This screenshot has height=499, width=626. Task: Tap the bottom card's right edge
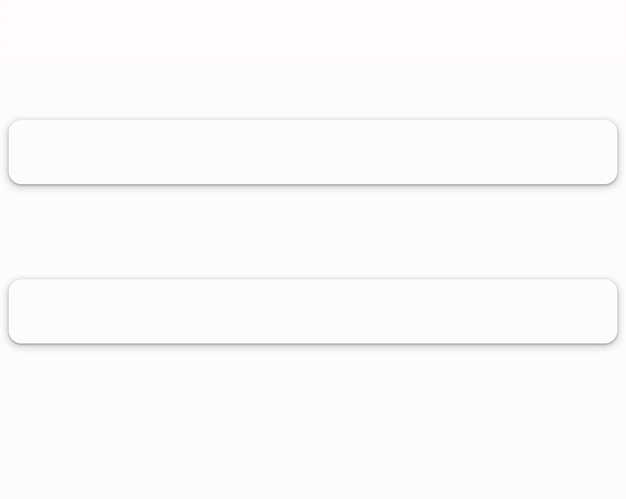615,311
